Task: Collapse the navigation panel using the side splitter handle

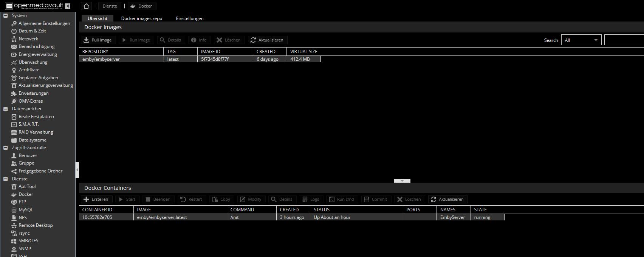Action: [x=77, y=170]
